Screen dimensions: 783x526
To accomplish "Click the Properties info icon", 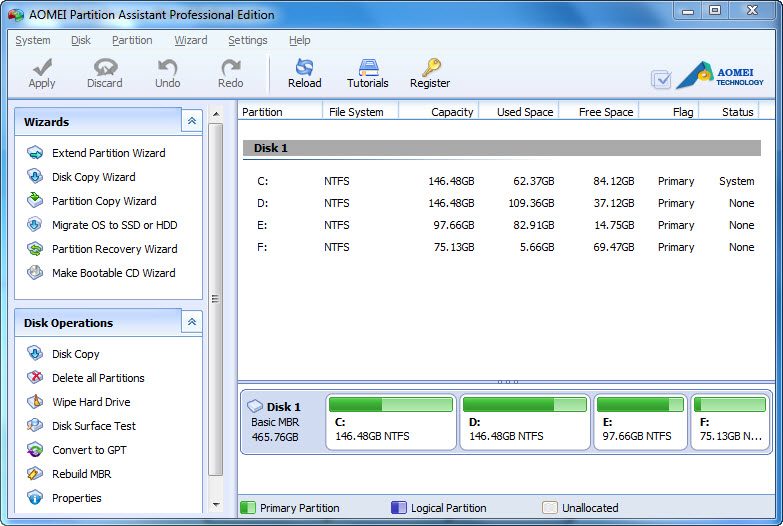I will [35, 497].
